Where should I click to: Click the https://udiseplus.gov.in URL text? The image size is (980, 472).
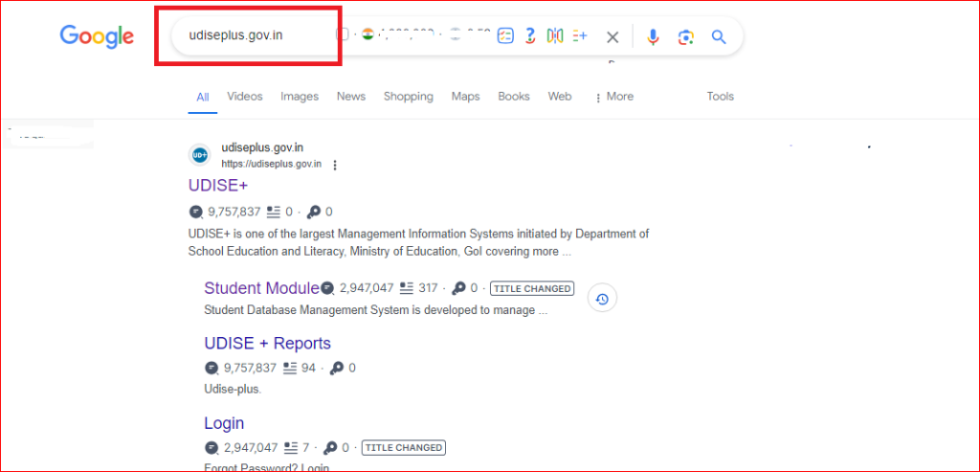(271, 165)
